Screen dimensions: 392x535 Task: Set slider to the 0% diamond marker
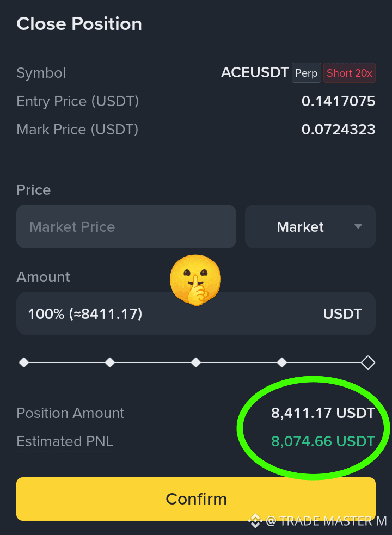[24, 362]
